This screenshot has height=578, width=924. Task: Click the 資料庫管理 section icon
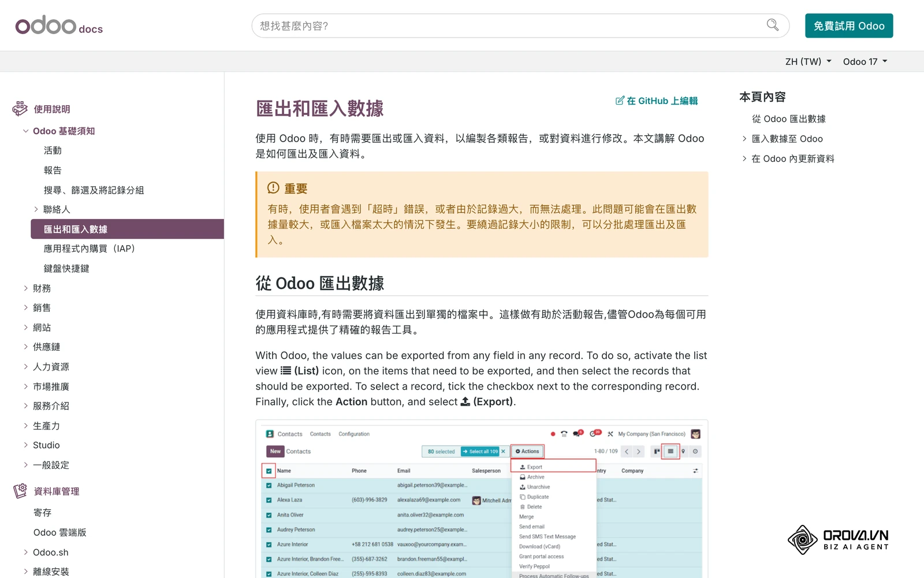(x=20, y=491)
